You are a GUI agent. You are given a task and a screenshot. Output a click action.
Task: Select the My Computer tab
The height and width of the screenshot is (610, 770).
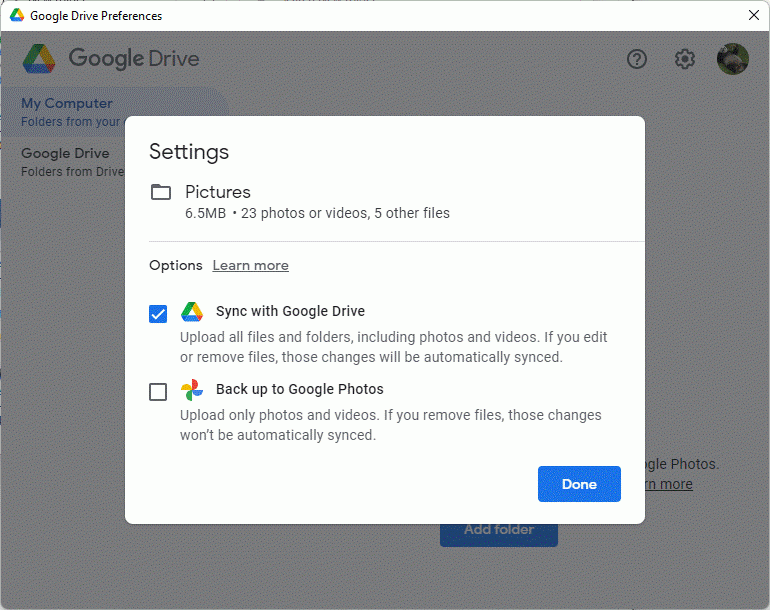pos(66,103)
